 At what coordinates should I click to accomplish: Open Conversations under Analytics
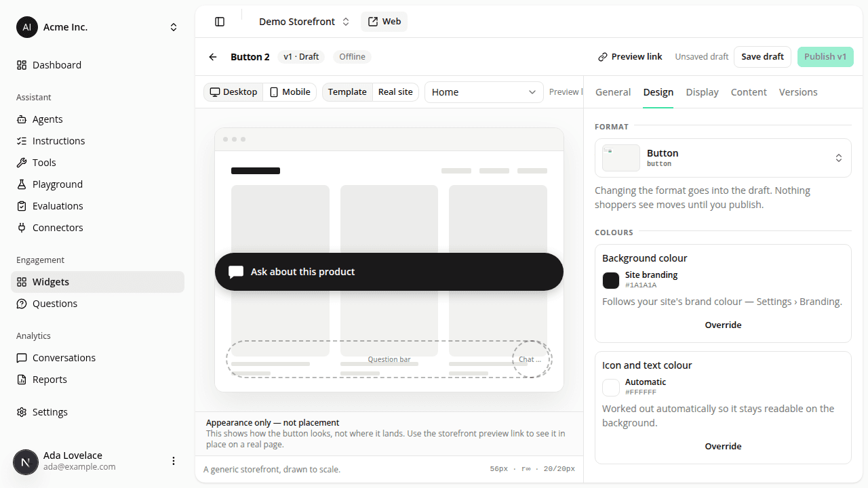98,358
